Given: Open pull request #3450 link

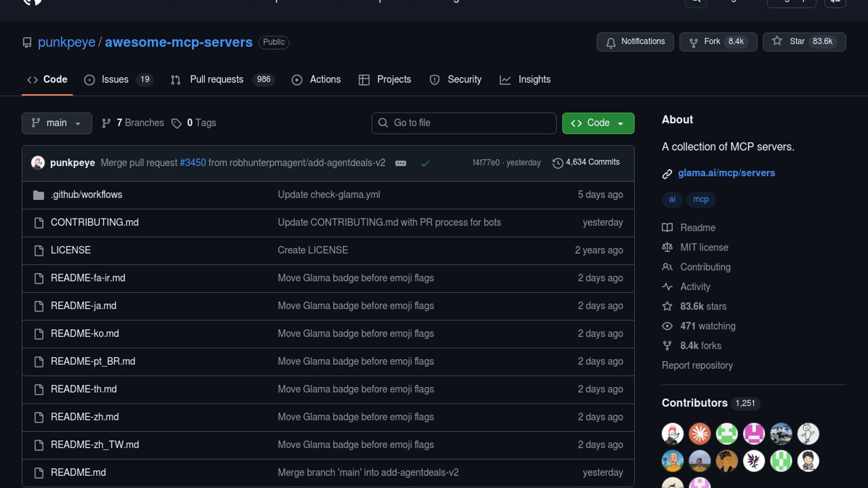Looking at the screenshot, I should coord(193,163).
